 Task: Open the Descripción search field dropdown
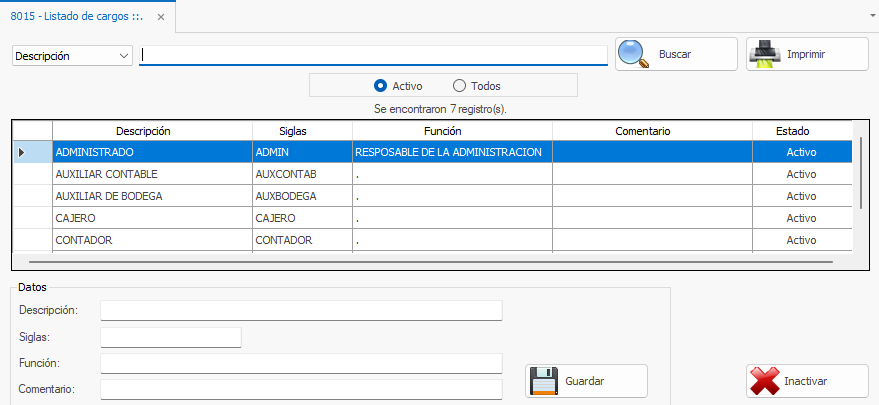pos(124,56)
